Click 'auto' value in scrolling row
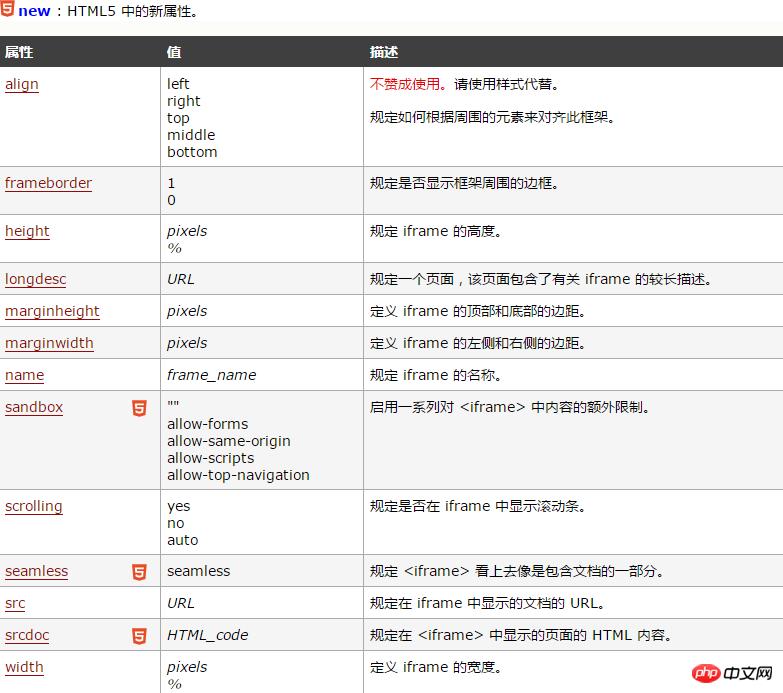 183,540
